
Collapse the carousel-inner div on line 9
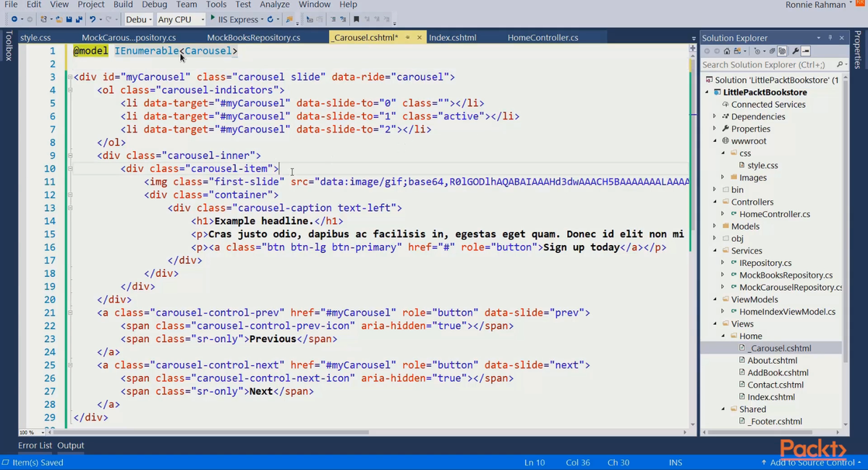[x=69, y=155]
